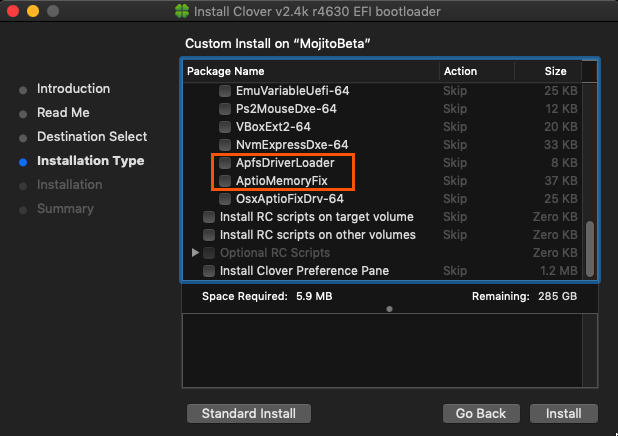Click the 1.2 MB size value
The width and height of the screenshot is (618, 436).
click(x=558, y=271)
